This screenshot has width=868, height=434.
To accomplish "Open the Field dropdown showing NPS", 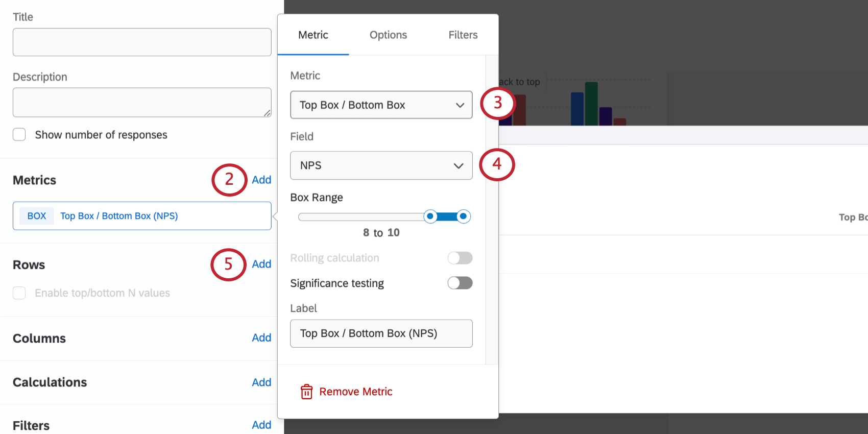I will (381, 165).
